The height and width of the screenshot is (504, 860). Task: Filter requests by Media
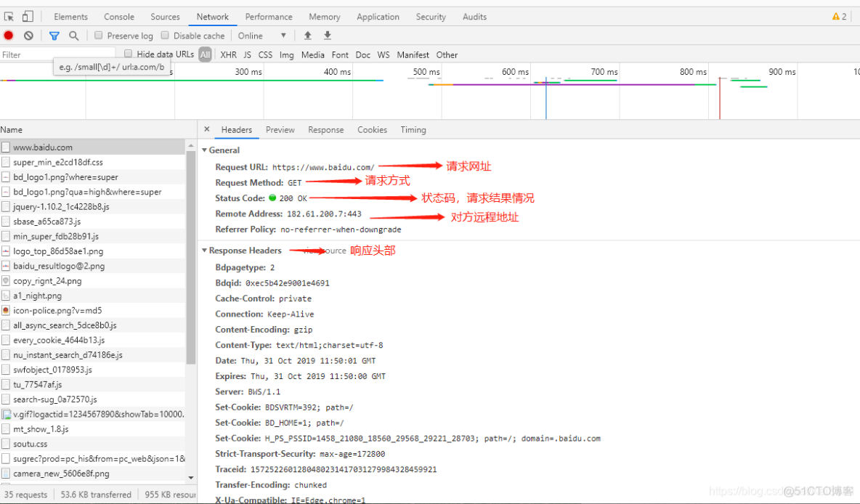(312, 55)
